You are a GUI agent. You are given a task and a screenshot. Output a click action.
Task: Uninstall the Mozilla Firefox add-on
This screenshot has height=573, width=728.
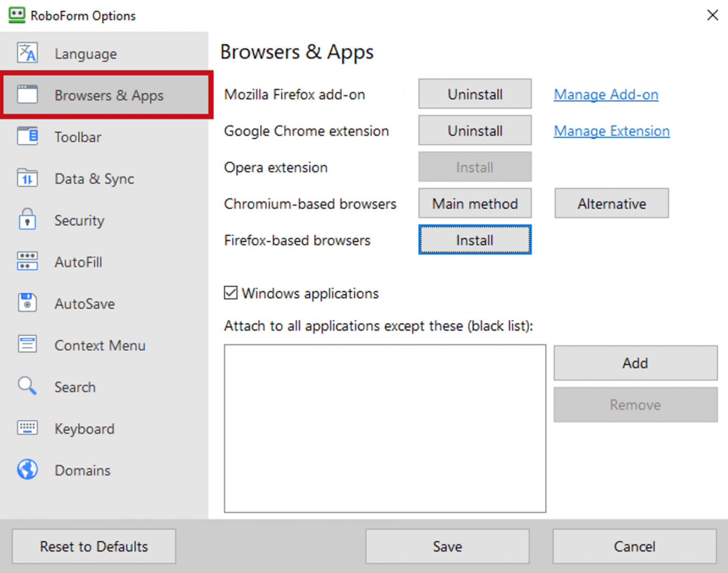(x=474, y=94)
